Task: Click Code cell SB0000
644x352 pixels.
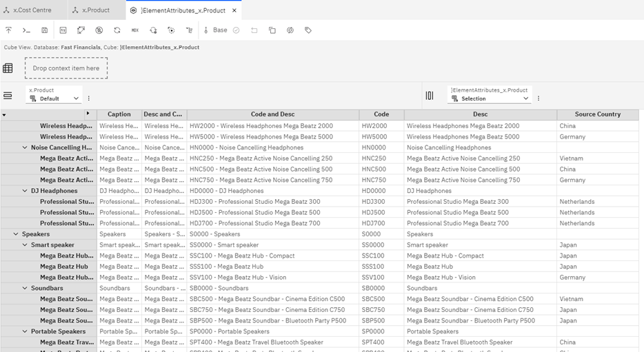Action: pos(381,288)
